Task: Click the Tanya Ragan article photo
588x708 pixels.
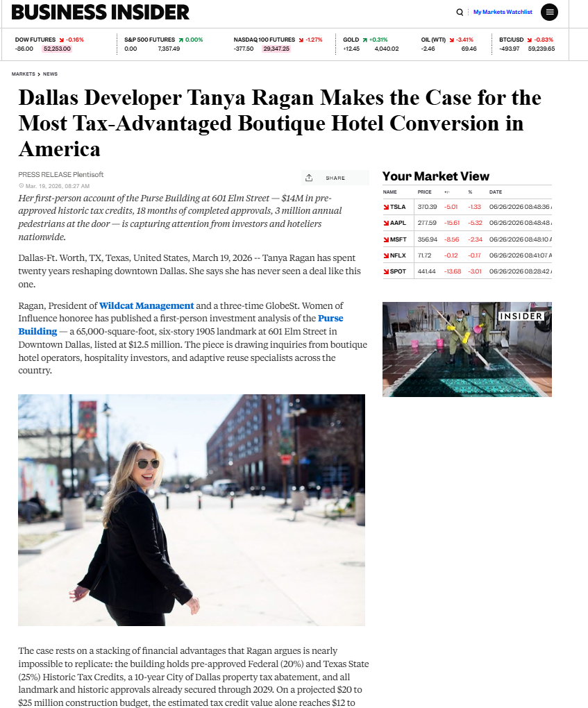Action: point(192,510)
